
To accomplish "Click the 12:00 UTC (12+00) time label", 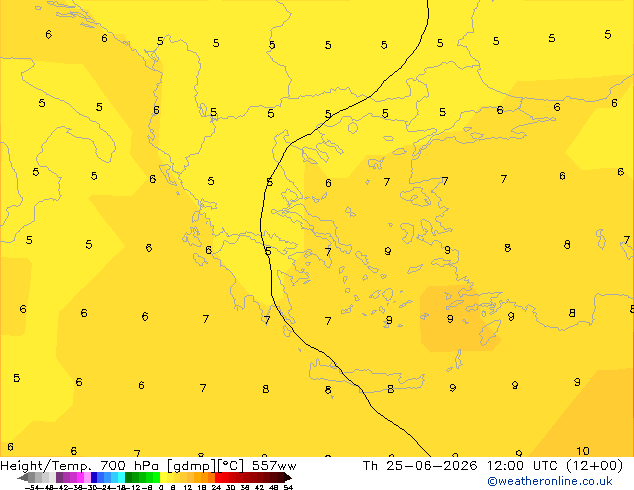I will (x=555, y=466).
